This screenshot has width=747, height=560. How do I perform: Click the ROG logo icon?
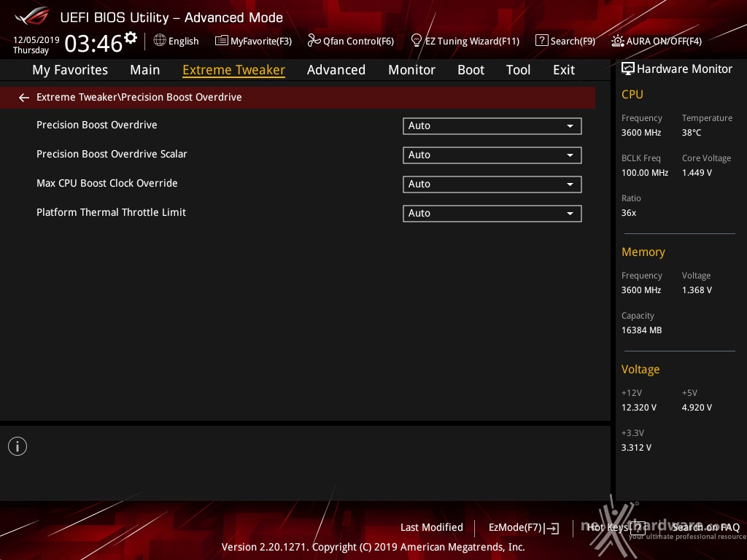pos(31,16)
